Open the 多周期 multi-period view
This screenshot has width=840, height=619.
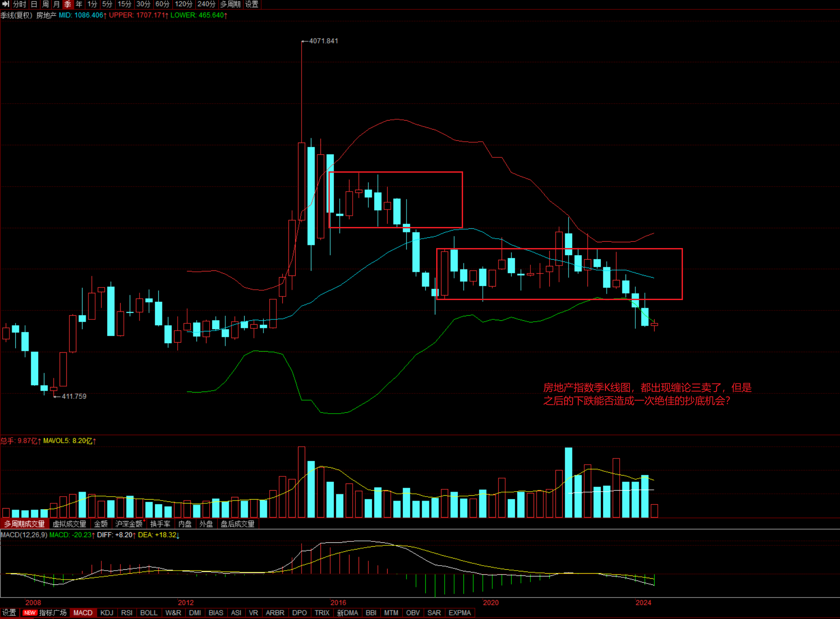click(230, 4)
